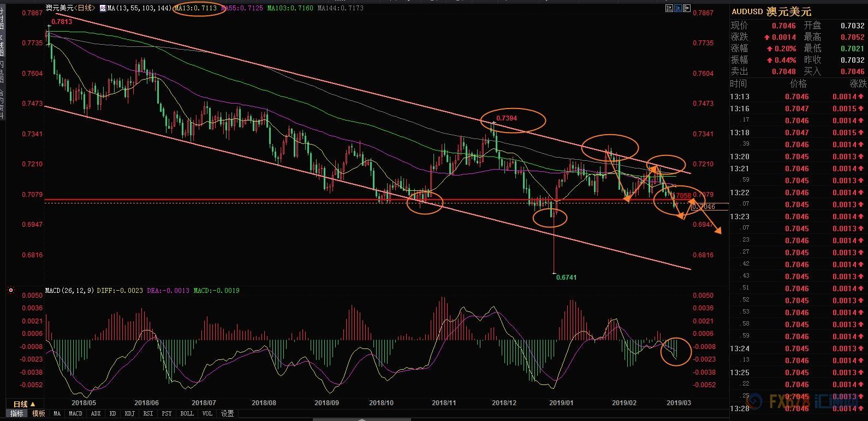
Task: Click the 卖出 value 0.7048
Action: pyautogui.click(x=783, y=71)
